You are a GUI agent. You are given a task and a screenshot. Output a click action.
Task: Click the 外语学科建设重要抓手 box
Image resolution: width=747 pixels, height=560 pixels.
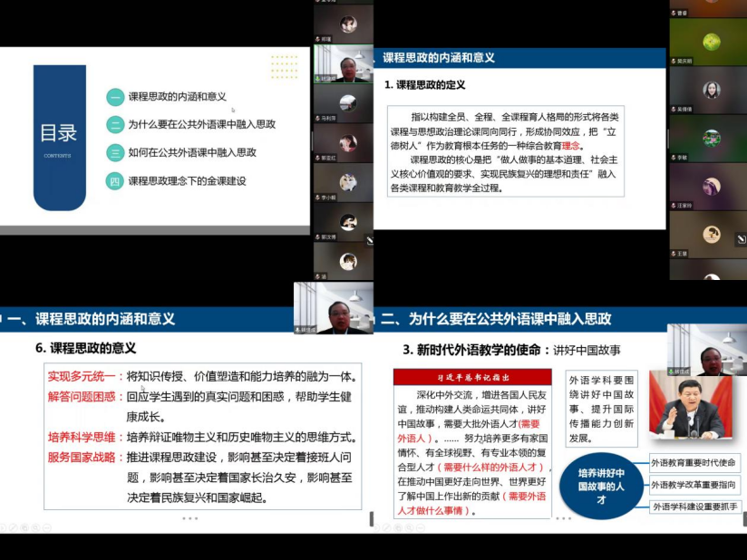(694, 507)
